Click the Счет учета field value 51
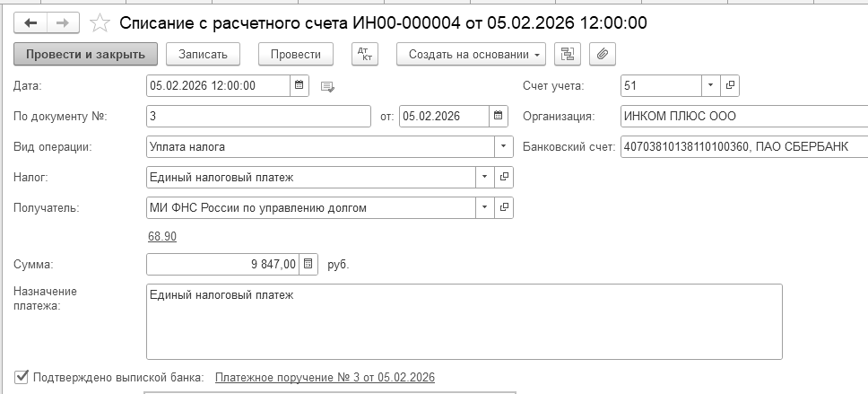Image resolution: width=868 pixels, height=394 pixels. [662, 85]
